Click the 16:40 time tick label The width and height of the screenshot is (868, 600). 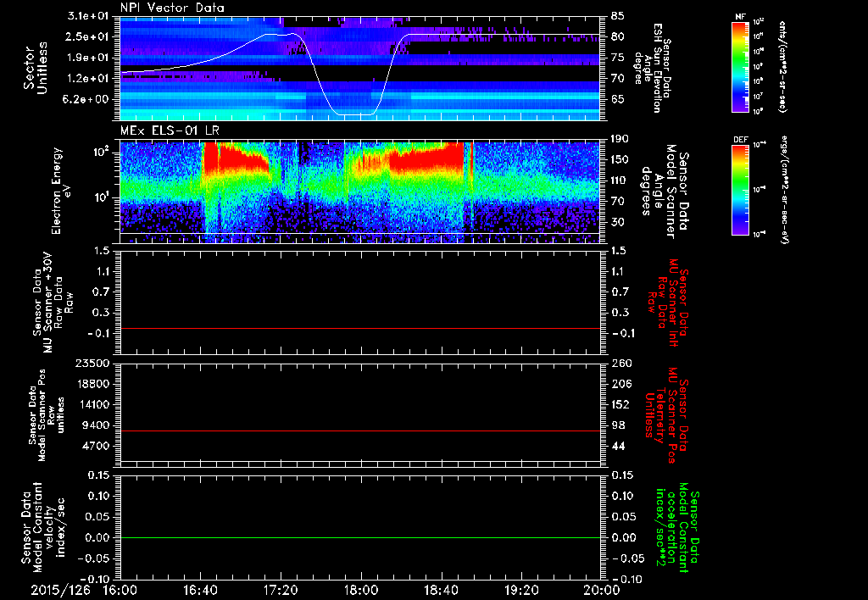coord(200,590)
